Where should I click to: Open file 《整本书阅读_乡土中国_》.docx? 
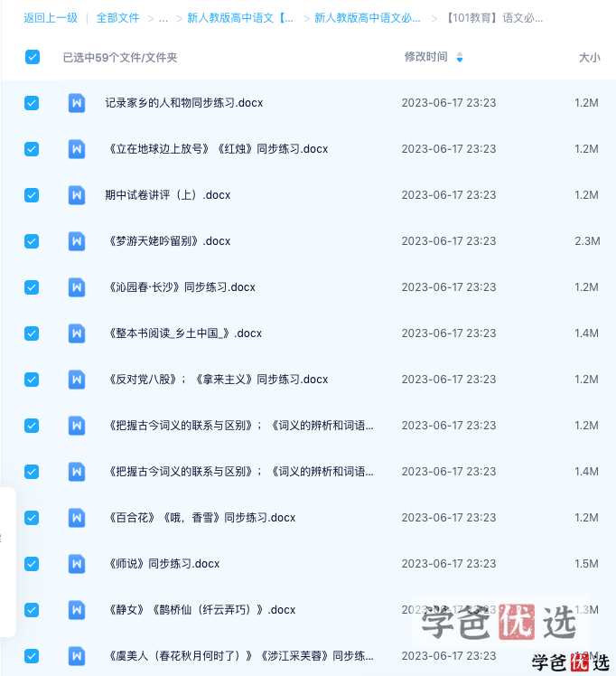[x=183, y=333]
